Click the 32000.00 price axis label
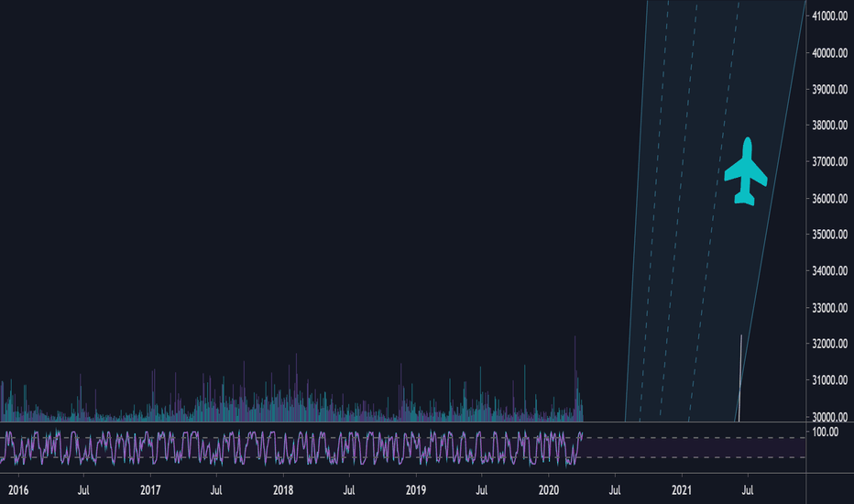 pos(829,344)
